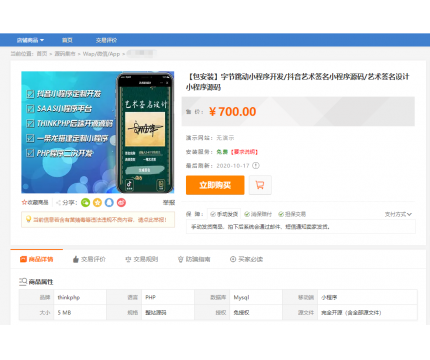Click the magnifier icon beside 商品属性
This screenshot has width=430, height=360.
23,282
